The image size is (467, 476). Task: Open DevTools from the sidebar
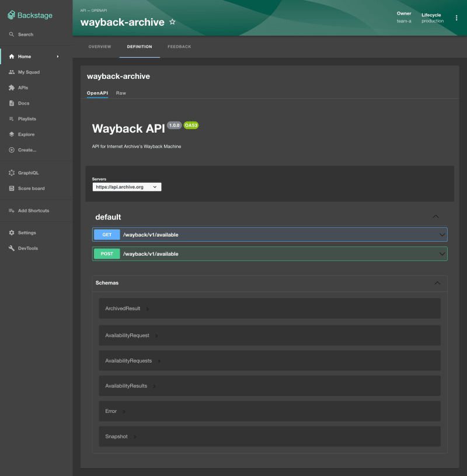click(x=28, y=248)
